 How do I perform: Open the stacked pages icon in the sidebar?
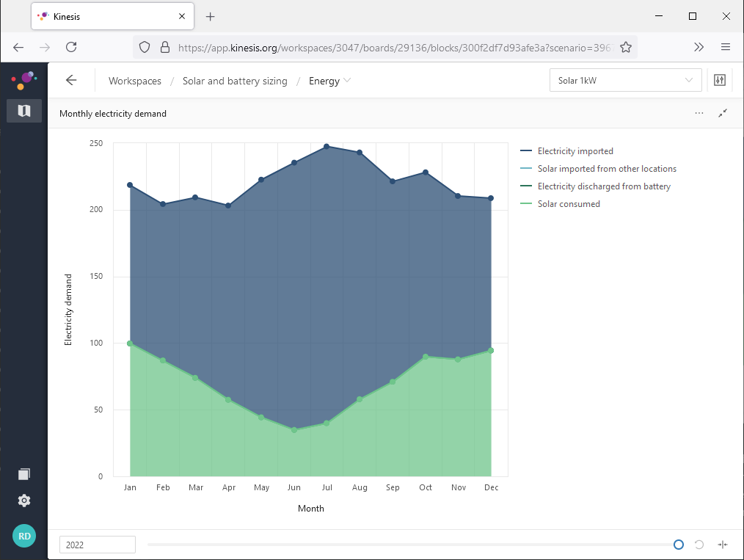pyautogui.click(x=24, y=474)
